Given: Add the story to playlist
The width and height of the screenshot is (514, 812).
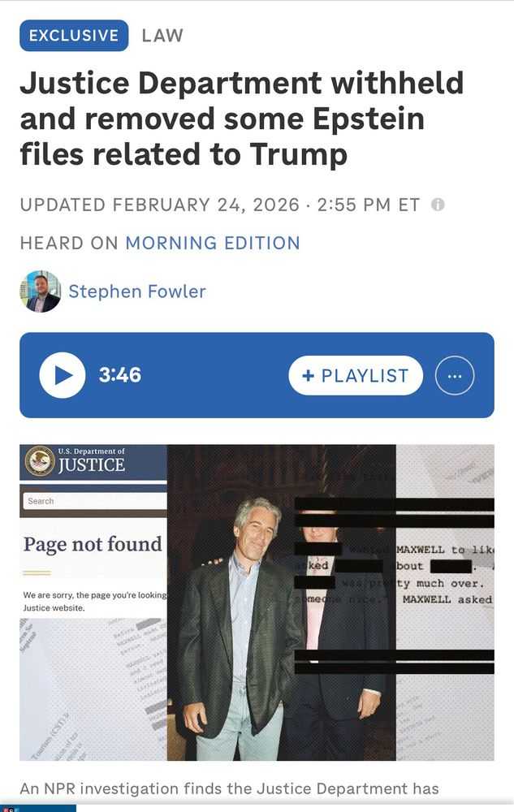Looking at the screenshot, I should (356, 375).
